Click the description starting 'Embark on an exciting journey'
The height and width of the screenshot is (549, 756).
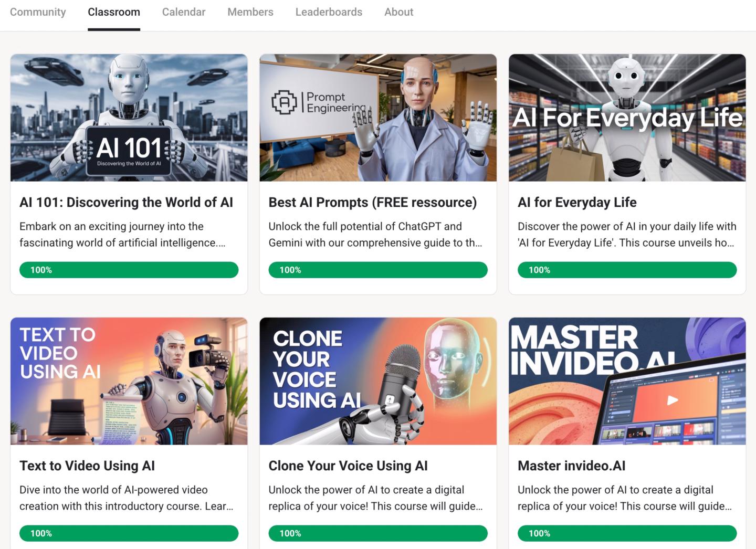tap(123, 235)
